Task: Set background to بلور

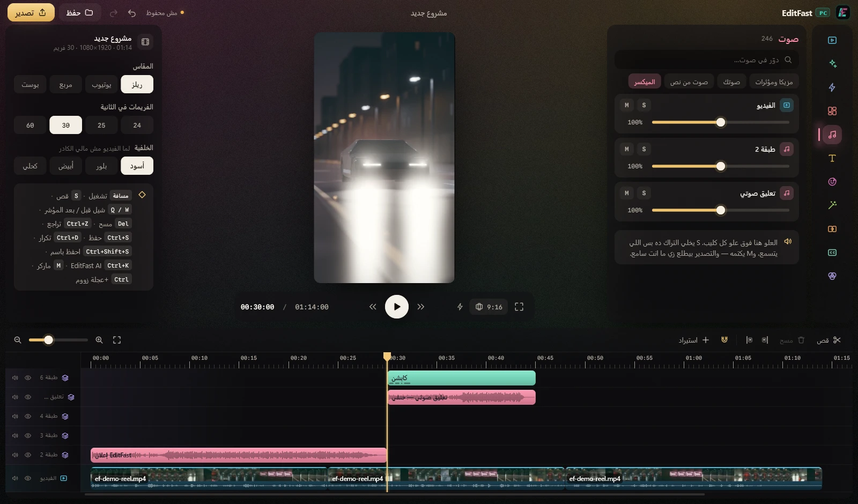Action: 101,166
